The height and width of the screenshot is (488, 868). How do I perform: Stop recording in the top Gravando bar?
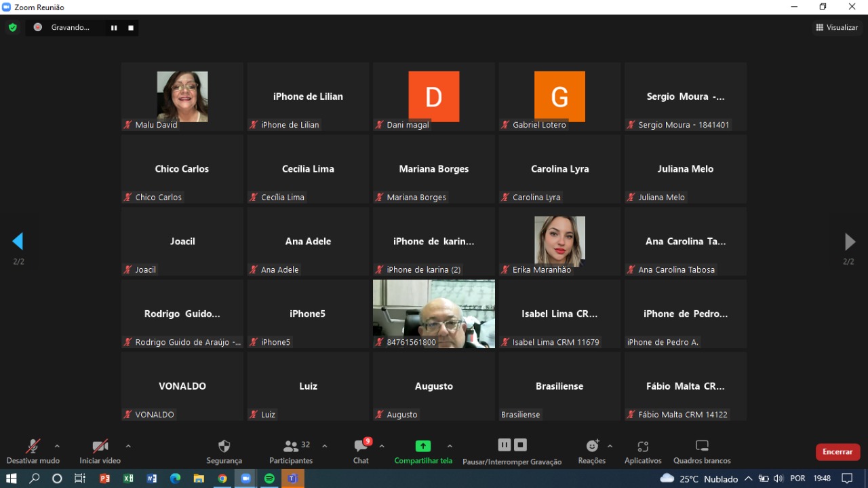[131, 28]
